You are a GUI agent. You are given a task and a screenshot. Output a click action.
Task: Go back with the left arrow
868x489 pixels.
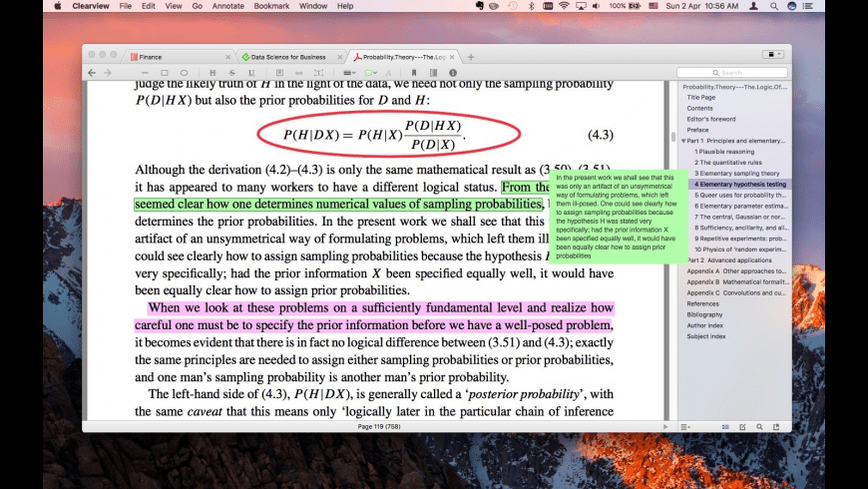(x=92, y=73)
